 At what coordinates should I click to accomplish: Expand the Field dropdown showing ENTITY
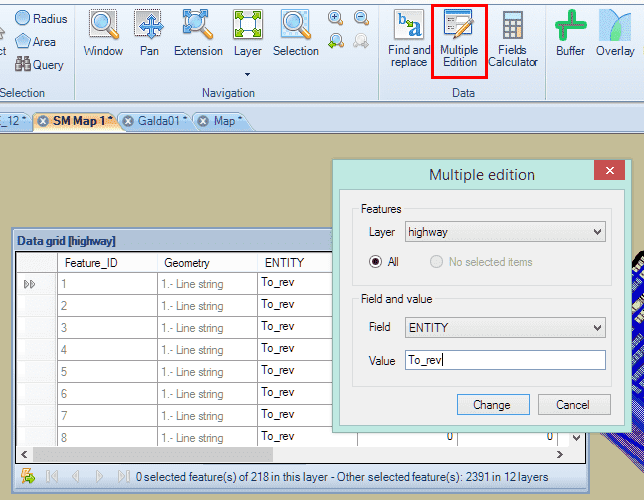pos(505,328)
